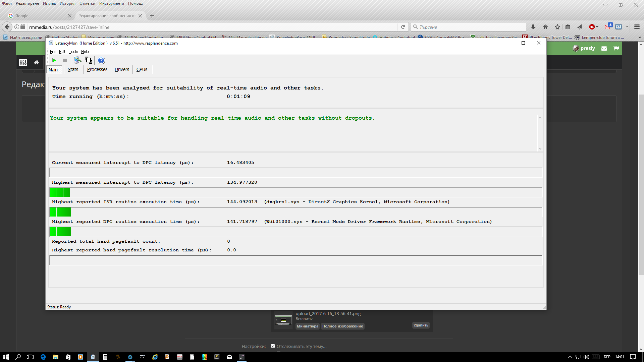
Task: Click the status message scrollbar down arrow
Action: click(x=540, y=149)
